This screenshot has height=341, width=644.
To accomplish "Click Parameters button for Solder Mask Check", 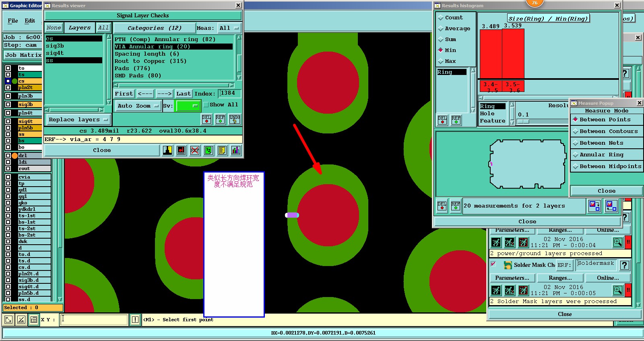I will tap(512, 278).
